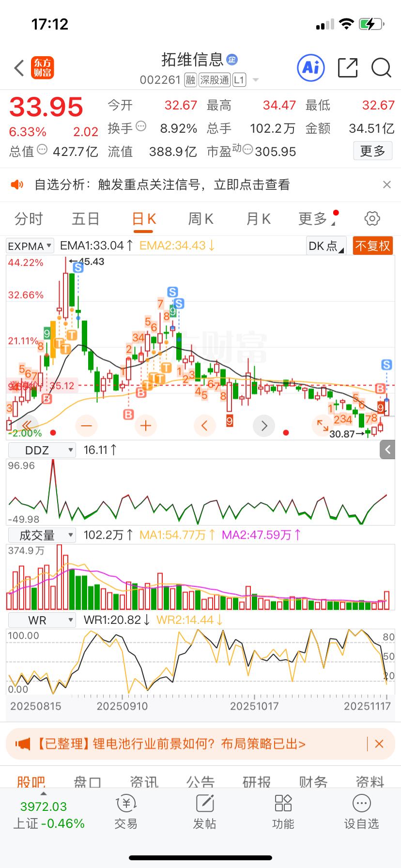Tap the info icon beside 总值
The image size is (401, 868).
[x=42, y=150]
